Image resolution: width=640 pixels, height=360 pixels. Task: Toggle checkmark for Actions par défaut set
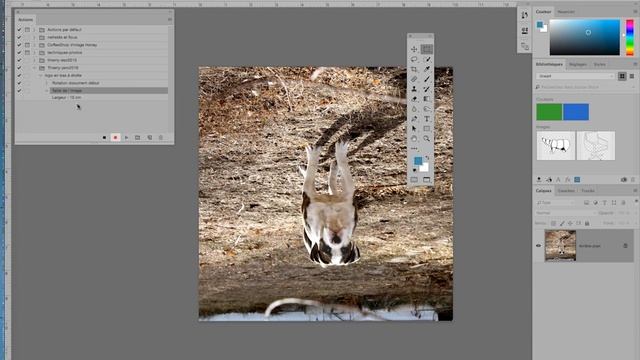click(x=19, y=30)
